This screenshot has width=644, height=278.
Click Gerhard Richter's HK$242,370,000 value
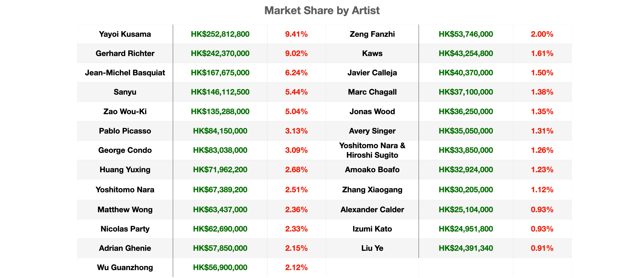tap(220, 53)
